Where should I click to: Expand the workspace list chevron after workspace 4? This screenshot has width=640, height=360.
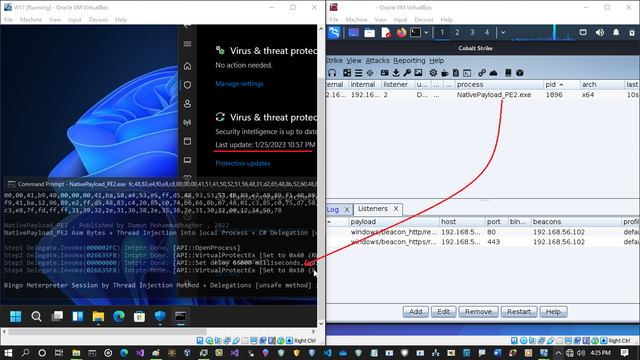click(x=503, y=33)
